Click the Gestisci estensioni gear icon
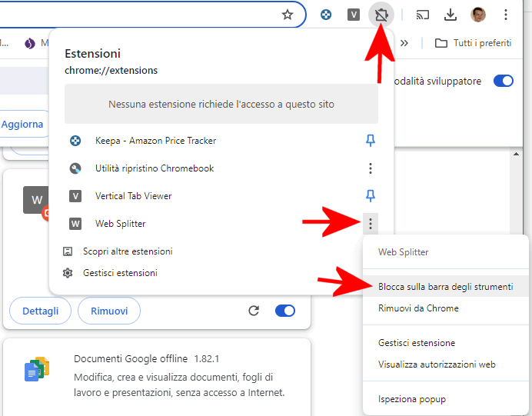Screen dimensions: 532x416 (x=68, y=273)
